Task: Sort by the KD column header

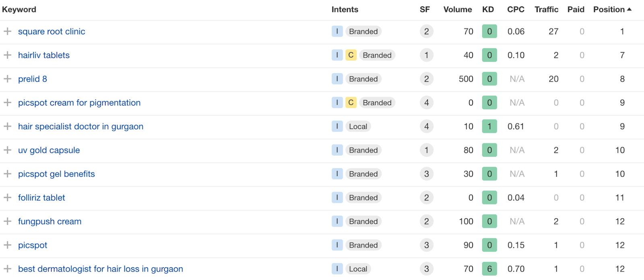Action: [x=488, y=9]
